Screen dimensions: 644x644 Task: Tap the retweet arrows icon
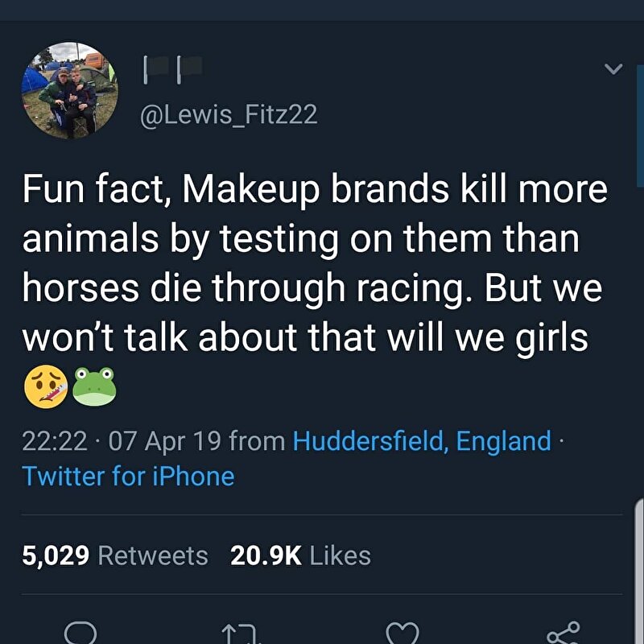[239, 636]
